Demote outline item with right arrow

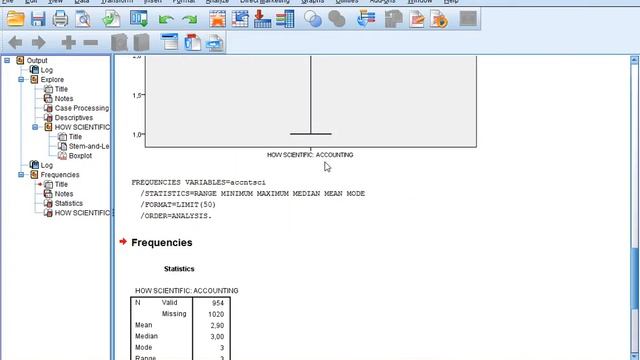pyautogui.click(x=38, y=42)
